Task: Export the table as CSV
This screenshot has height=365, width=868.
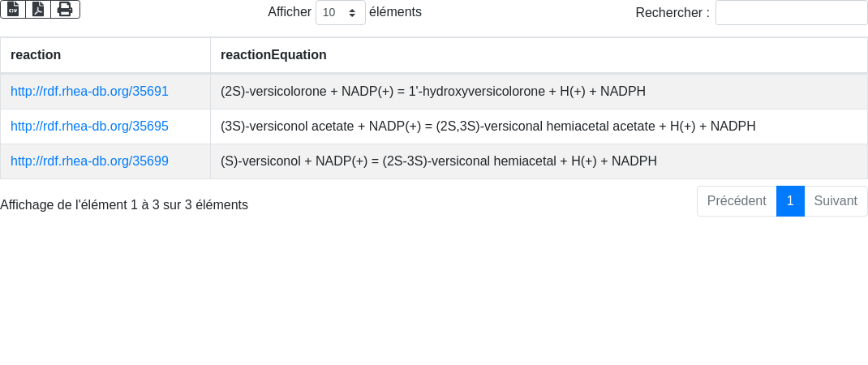Action: tap(13, 9)
